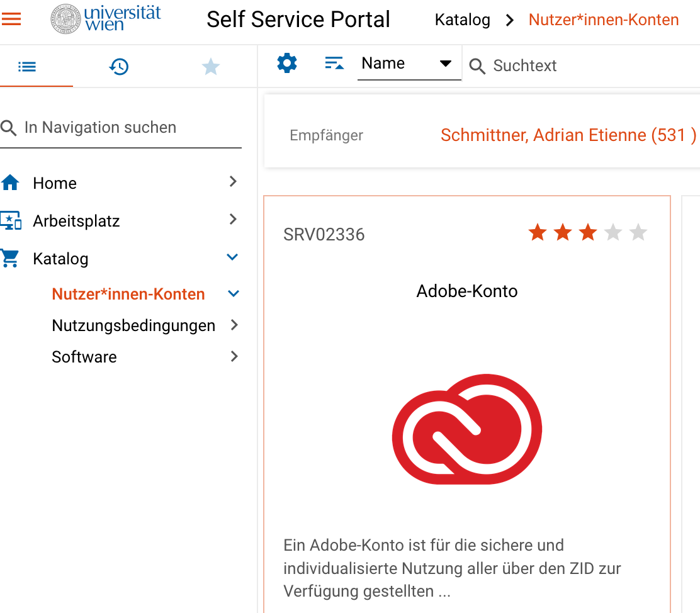Click the Suchtext search magnifier icon
The height and width of the screenshot is (613, 700).
pyautogui.click(x=477, y=66)
